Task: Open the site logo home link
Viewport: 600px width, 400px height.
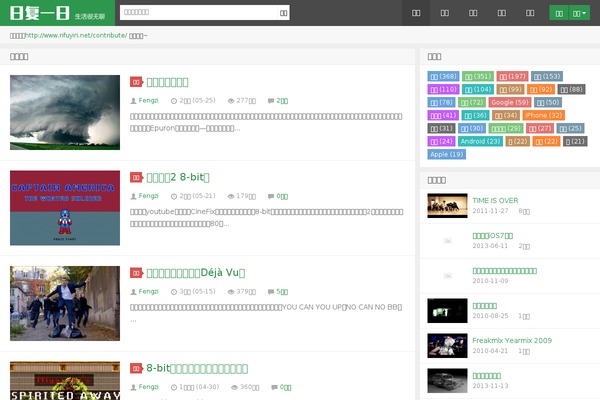Action: (x=57, y=13)
